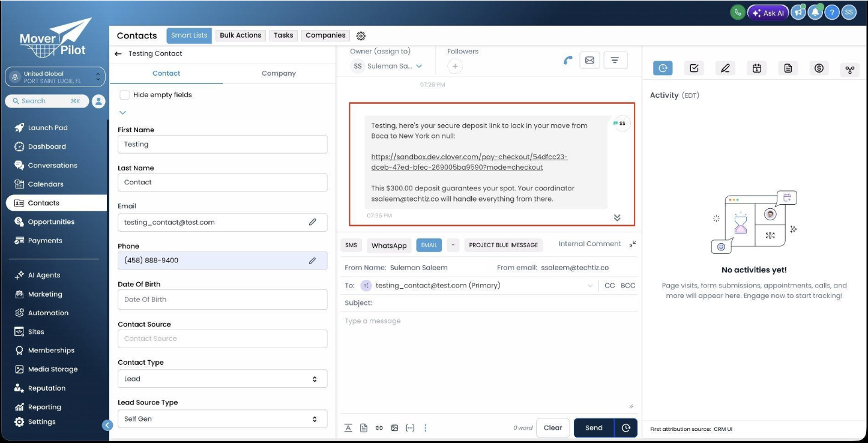Select the Project Blue iMessage tab
Viewport: 868px width, 443px height.
tap(503, 245)
